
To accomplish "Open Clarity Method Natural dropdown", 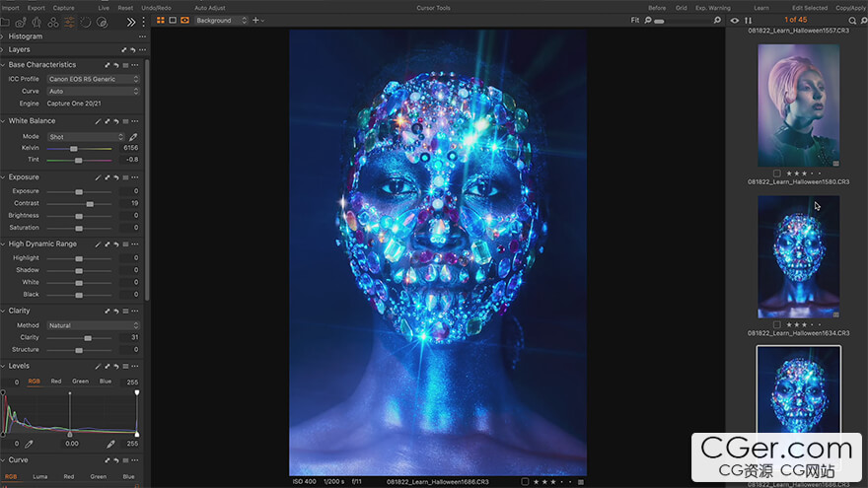I will pyautogui.click(x=93, y=326).
